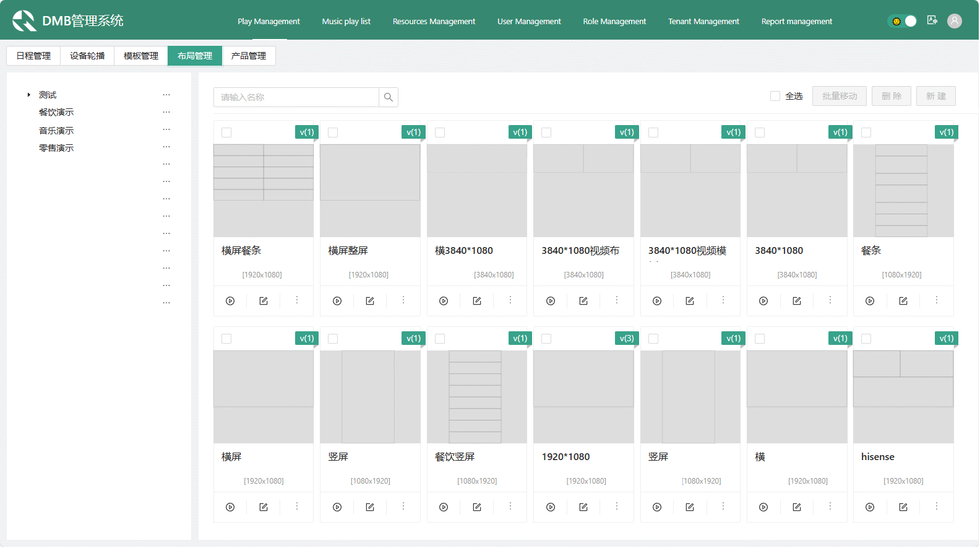This screenshot has height=548, width=980.
Task: Click edit icon for 餐饮竖屏 layout
Action: point(477,507)
